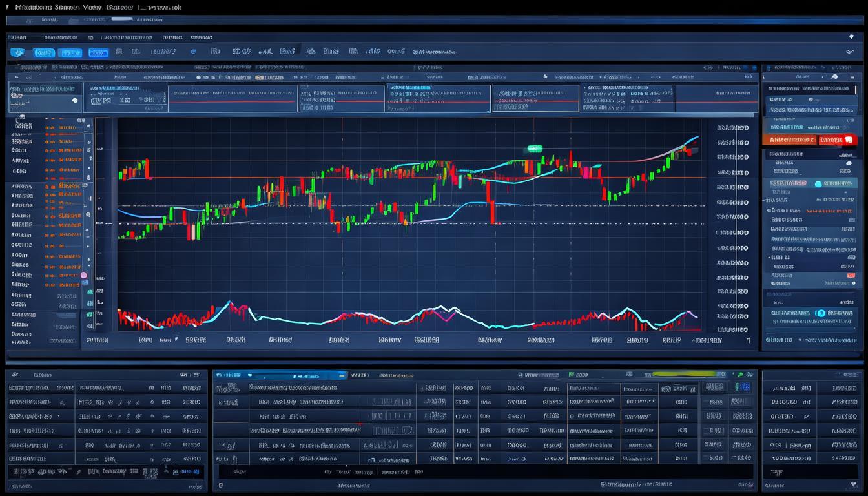Click the large red candlestick in the chart center
Viewport: 868px width, 496px height.
[492, 202]
